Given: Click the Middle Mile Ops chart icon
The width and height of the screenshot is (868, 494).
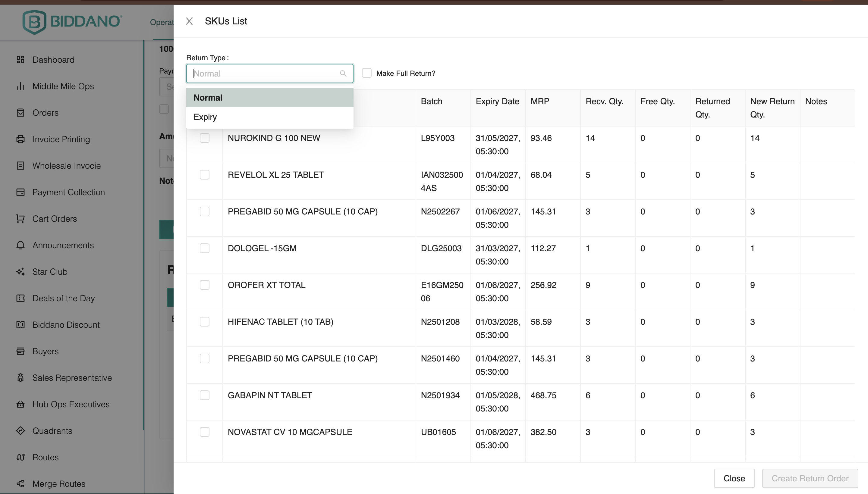Looking at the screenshot, I should point(20,86).
